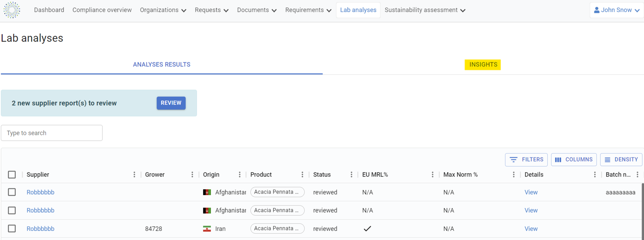Change table Density setting
This screenshot has height=240, width=644.
click(x=621, y=160)
